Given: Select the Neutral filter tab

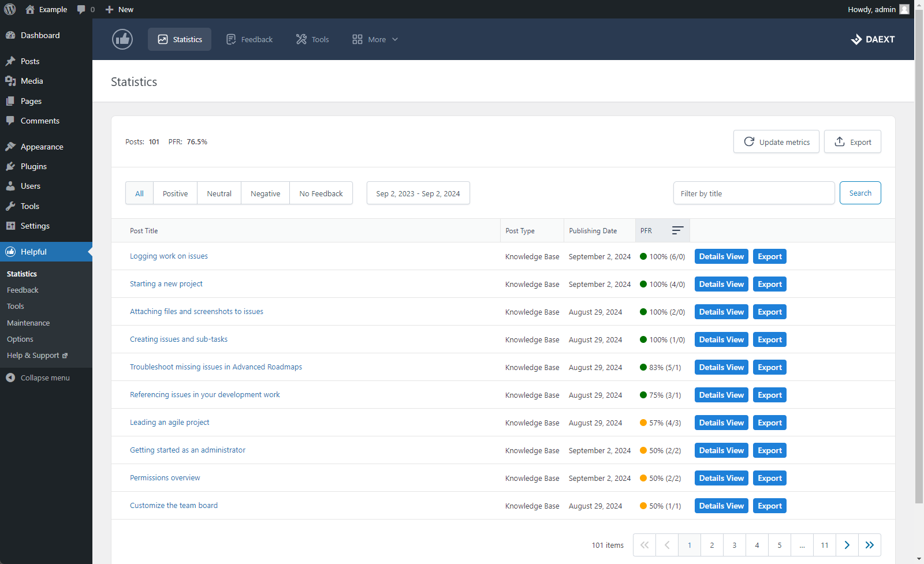Looking at the screenshot, I should (219, 193).
